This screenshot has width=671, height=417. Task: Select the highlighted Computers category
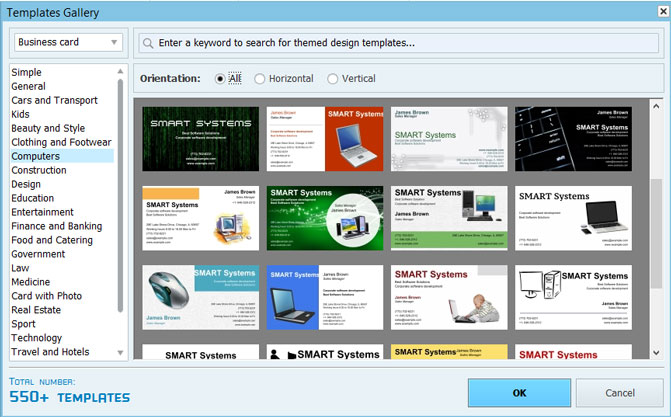click(62, 156)
